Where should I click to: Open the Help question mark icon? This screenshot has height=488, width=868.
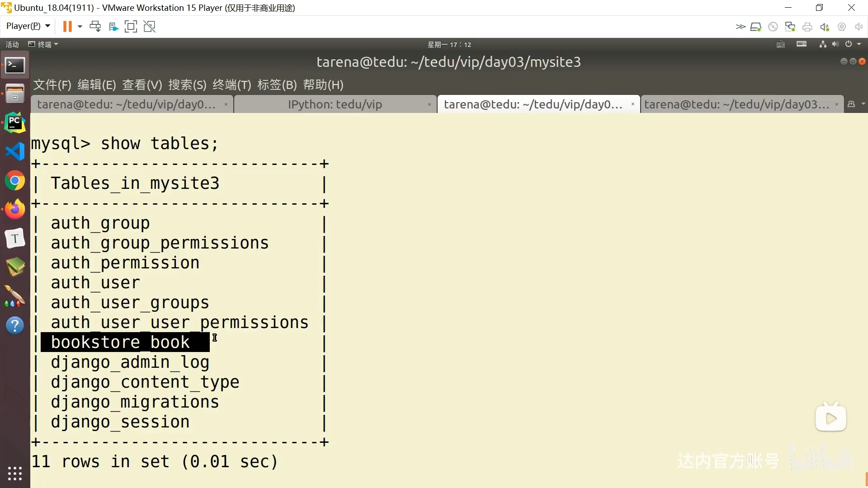pos(15,325)
